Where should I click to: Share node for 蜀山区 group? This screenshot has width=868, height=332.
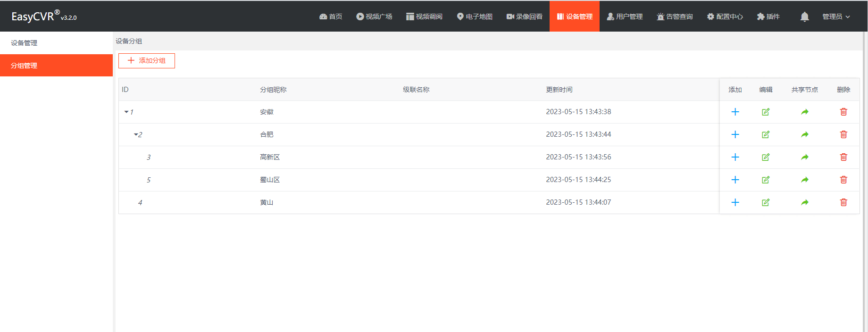click(805, 180)
